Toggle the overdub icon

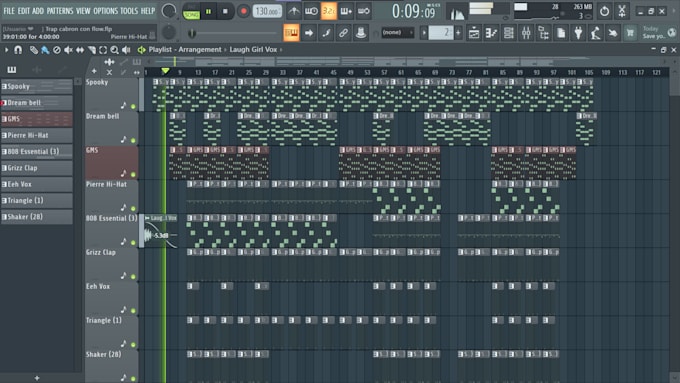click(346, 11)
